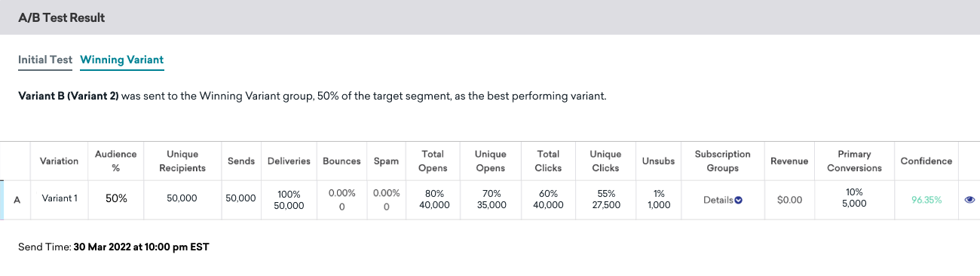
Task: Click the 96.35% confidence value
Action: pyautogui.click(x=926, y=200)
